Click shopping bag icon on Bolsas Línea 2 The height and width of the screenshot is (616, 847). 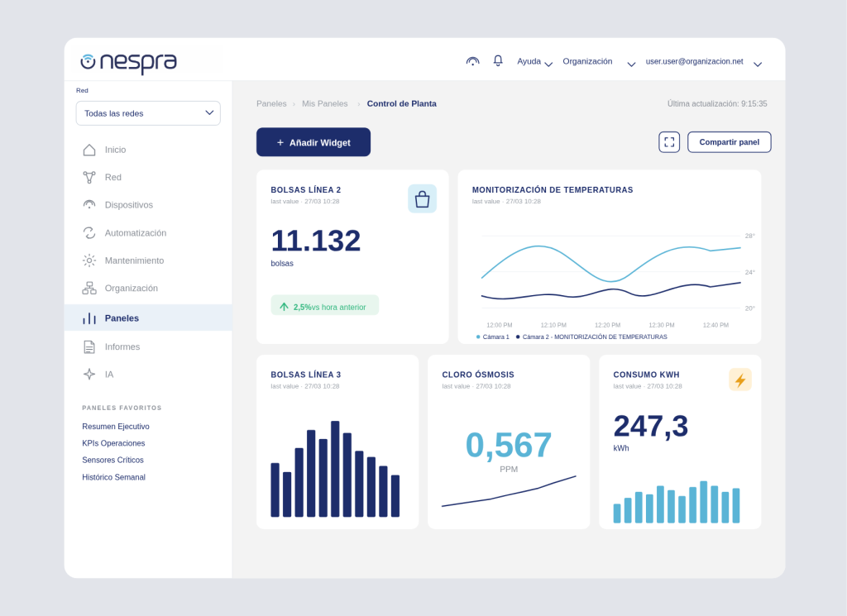[422, 199]
